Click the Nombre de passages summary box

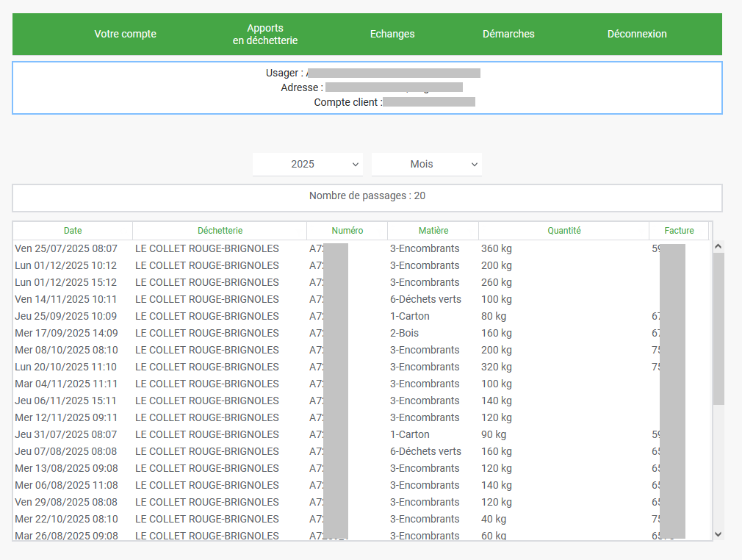(367, 197)
